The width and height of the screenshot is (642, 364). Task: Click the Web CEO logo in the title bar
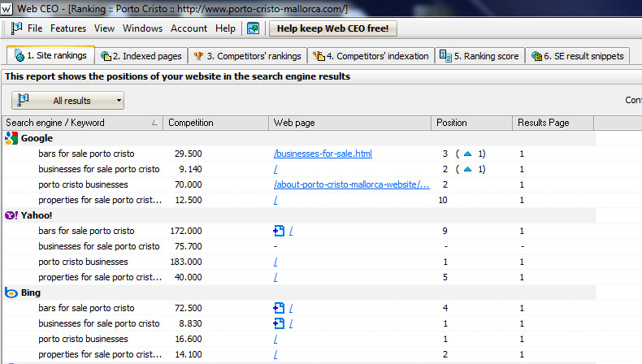pos(7,9)
